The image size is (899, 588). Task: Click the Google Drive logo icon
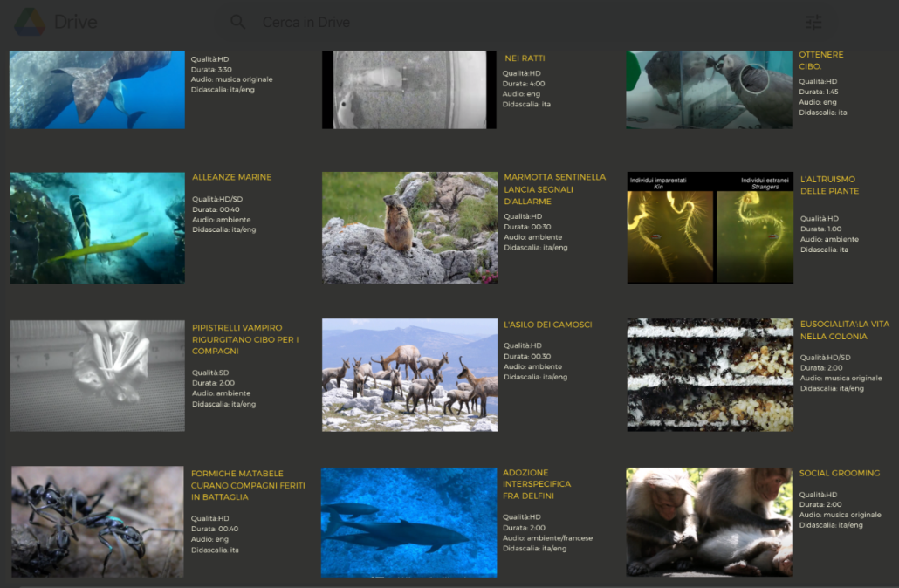coord(30,22)
